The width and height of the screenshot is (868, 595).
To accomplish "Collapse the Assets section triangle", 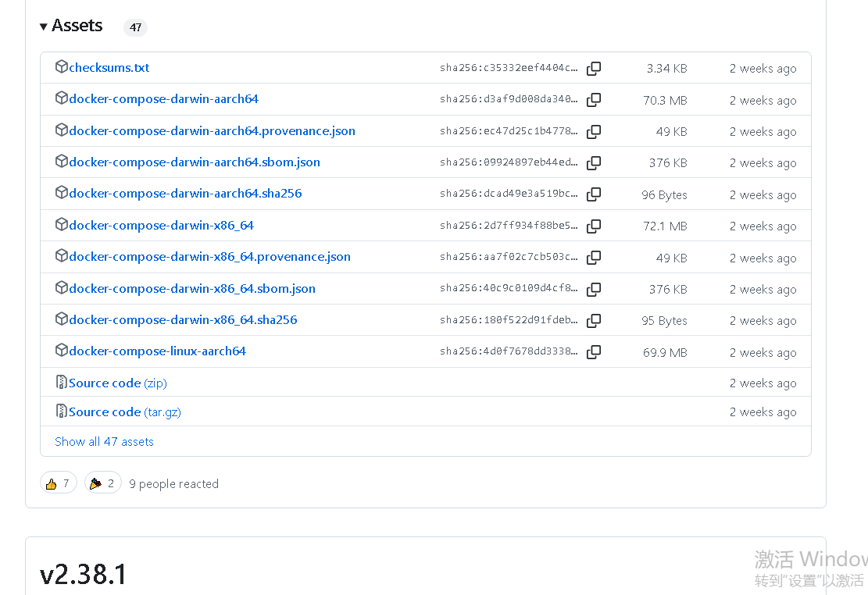I will point(43,27).
